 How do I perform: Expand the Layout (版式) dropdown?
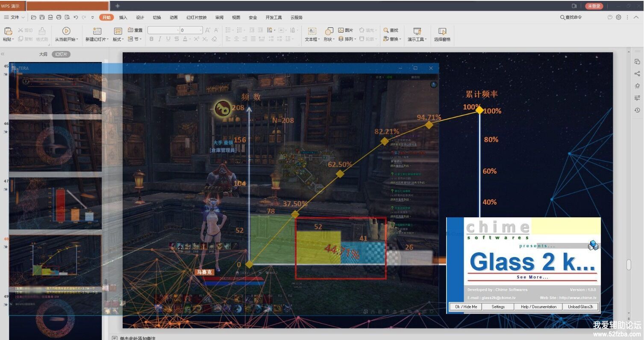(123, 39)
